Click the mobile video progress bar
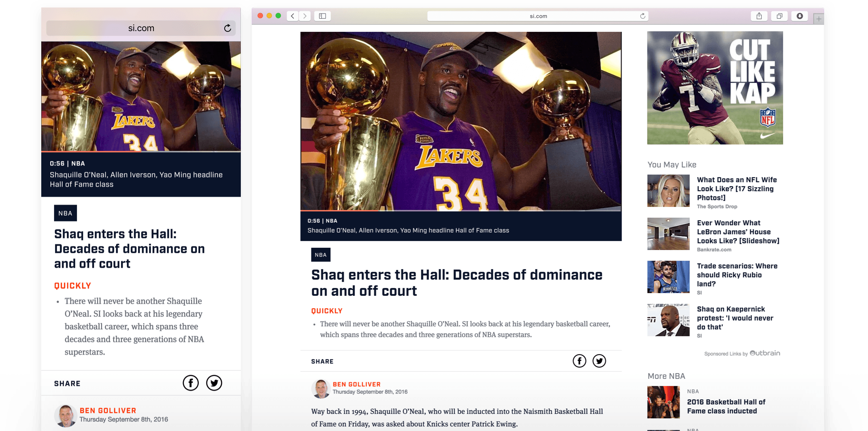This screenshot has height=431, width=868. tap(141, 151)
